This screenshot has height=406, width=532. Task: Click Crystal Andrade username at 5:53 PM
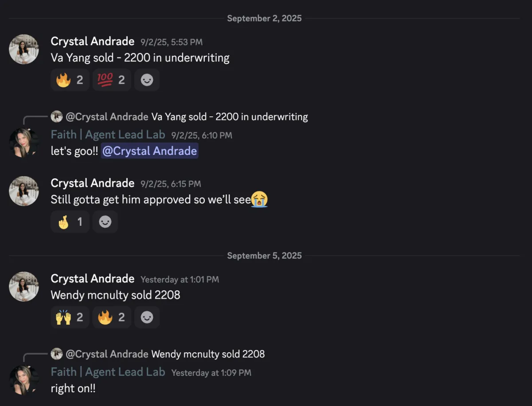(92, 41)
